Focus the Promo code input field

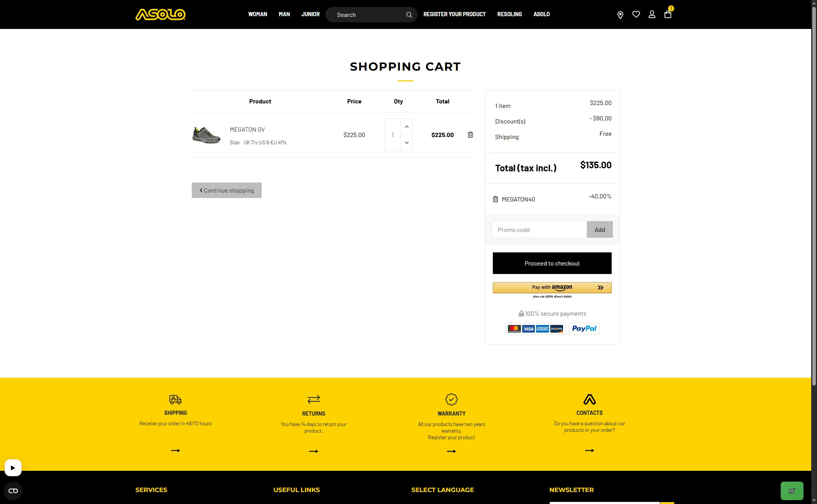point(539,230)
